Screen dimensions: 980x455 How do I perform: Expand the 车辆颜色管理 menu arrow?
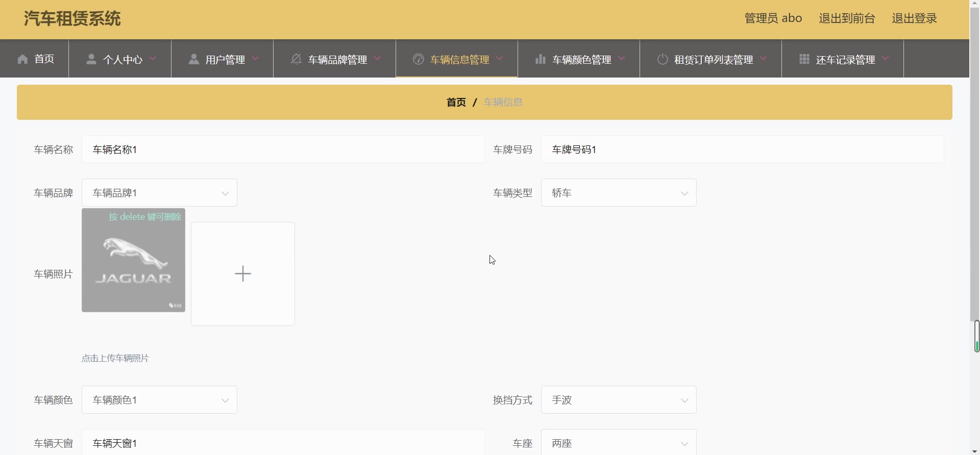coord(621,59)
